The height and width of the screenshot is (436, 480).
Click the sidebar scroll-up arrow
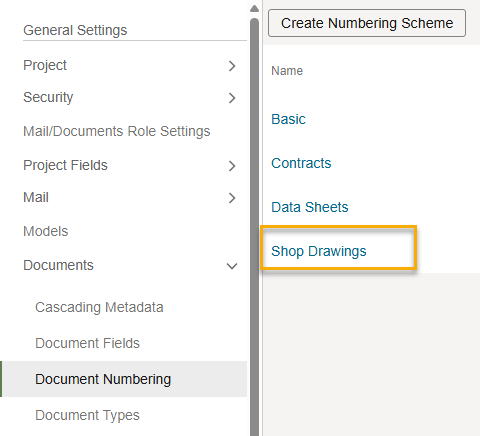[x=254, y=9]
